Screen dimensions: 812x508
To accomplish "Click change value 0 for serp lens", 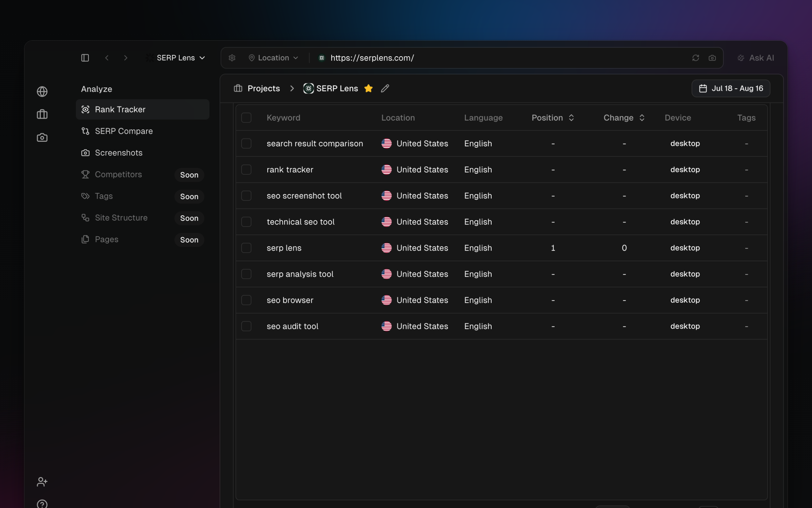I will [x=624, y=248].
